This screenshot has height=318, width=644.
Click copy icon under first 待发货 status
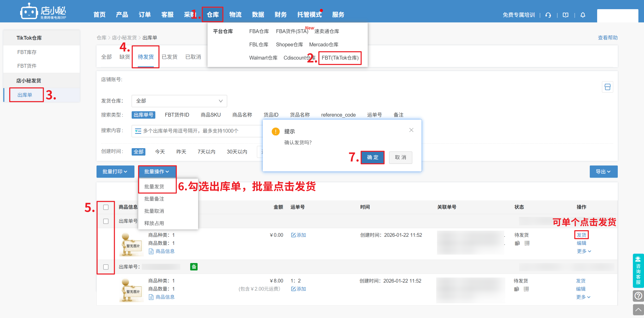pyautogui.click(x=517, y=243)
